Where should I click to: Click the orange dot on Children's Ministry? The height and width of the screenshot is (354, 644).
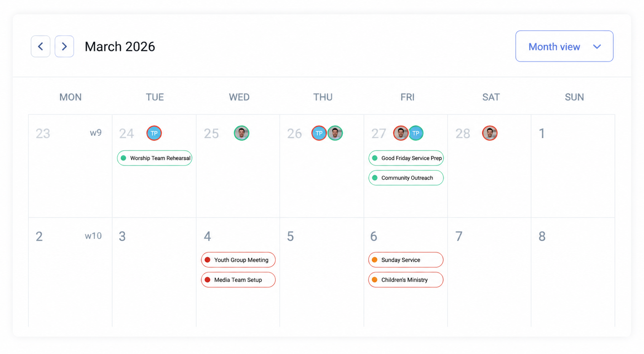tap(375, 279)
